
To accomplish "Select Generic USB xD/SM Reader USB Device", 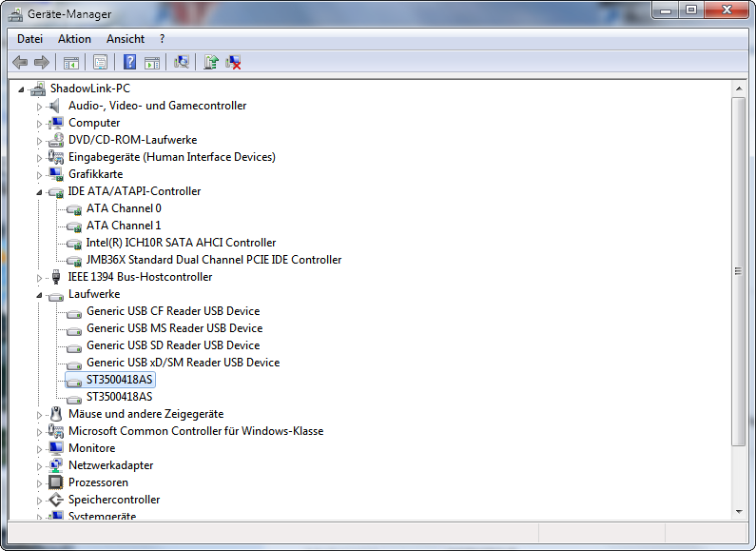I will (x=184, y=363).
